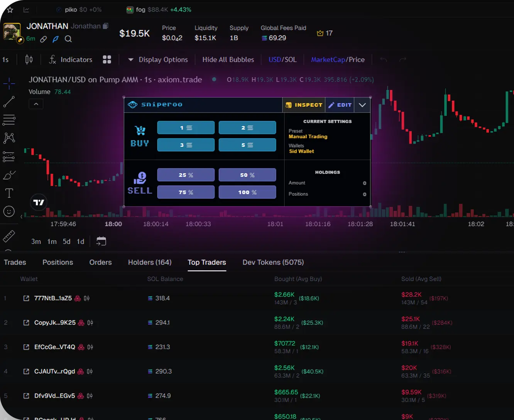Undo the last chart action
The height and width of the screenshot is (420, 514).
384,59
